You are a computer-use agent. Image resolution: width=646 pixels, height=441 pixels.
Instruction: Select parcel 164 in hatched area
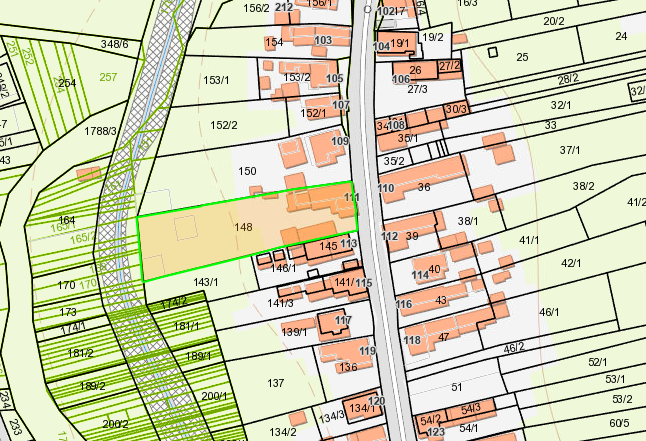(67, 220)
